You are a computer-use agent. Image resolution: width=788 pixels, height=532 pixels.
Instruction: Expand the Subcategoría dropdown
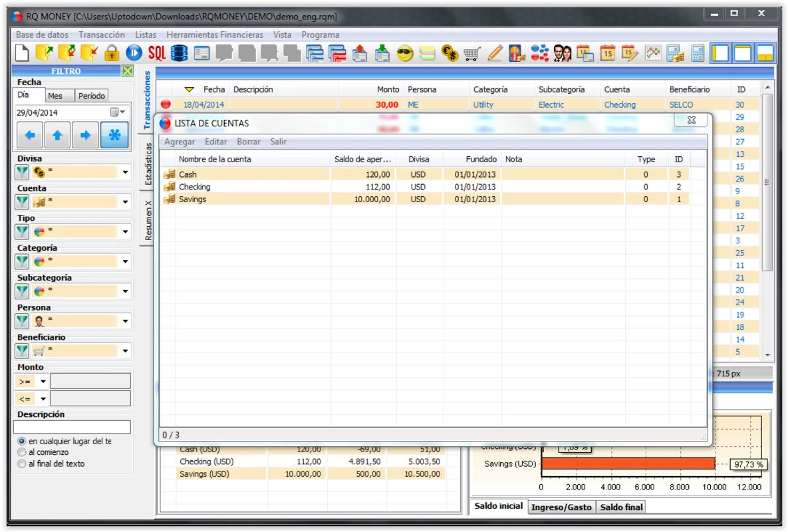pos(125,291)
